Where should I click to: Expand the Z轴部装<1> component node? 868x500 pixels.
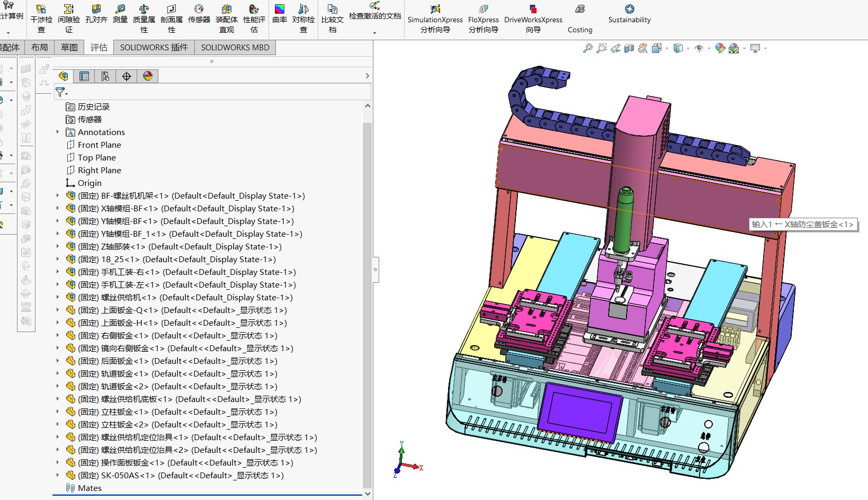[58, 246]
